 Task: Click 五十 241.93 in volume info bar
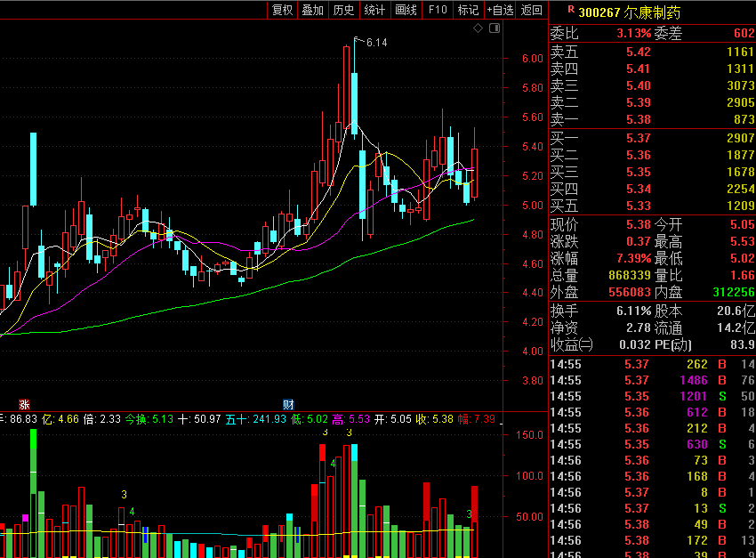tap(255, 419)
